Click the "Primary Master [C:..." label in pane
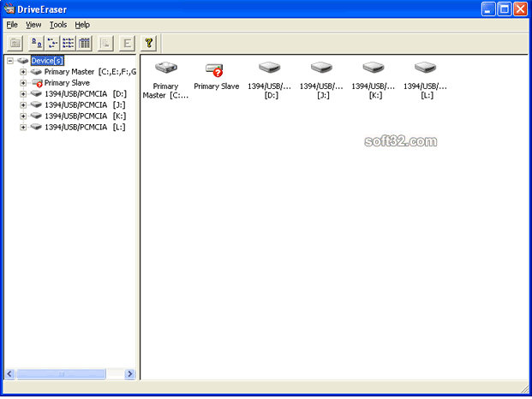Screen dimensions: 532x399 pos(165,91)
